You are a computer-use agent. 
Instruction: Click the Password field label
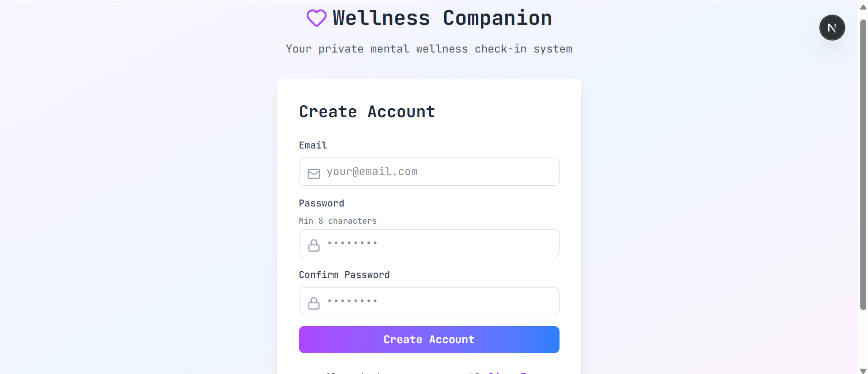[322, 203]
